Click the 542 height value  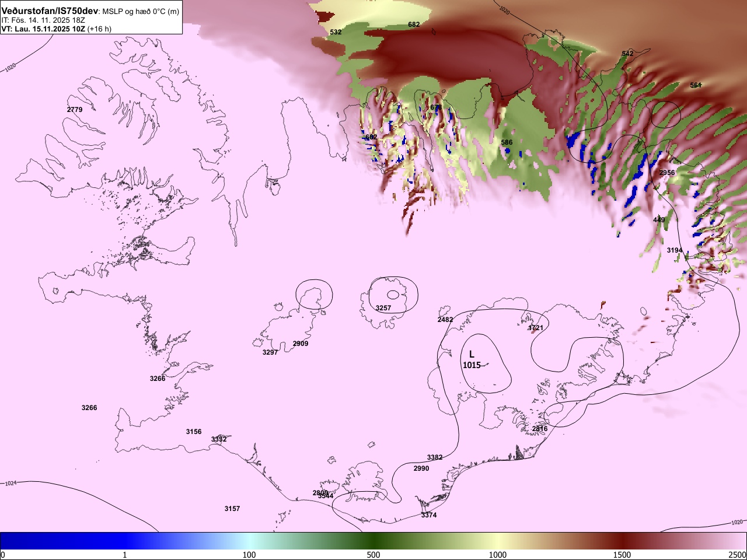[x=627, y=54]
